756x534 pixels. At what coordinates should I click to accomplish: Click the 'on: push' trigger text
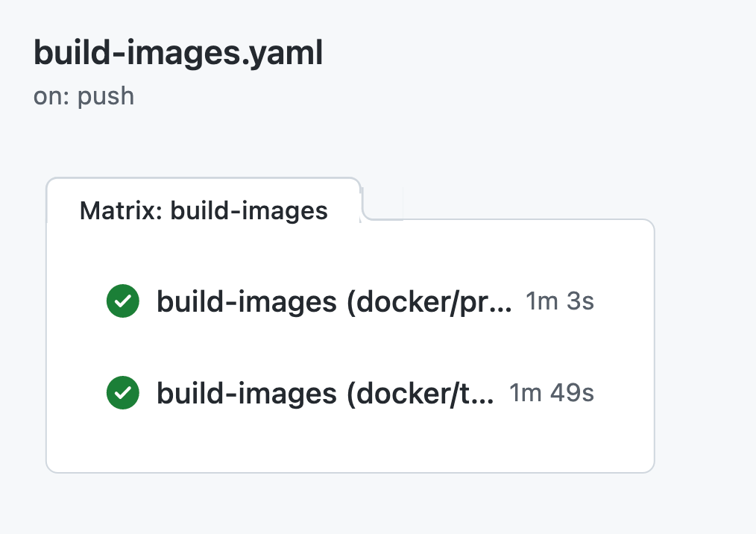[84, 96]
